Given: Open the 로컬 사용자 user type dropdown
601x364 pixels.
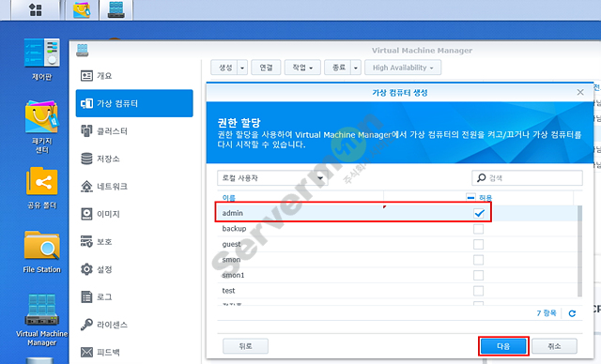Looking at the screenshot, I should pyautogui.click(x=272, y=178).
